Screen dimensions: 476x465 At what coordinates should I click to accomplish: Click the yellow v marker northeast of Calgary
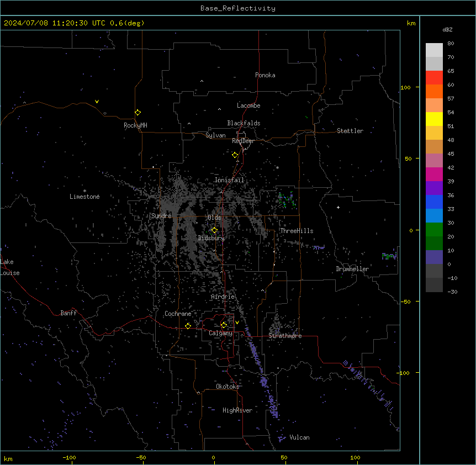pyautogui.click(x=237, y=323)
